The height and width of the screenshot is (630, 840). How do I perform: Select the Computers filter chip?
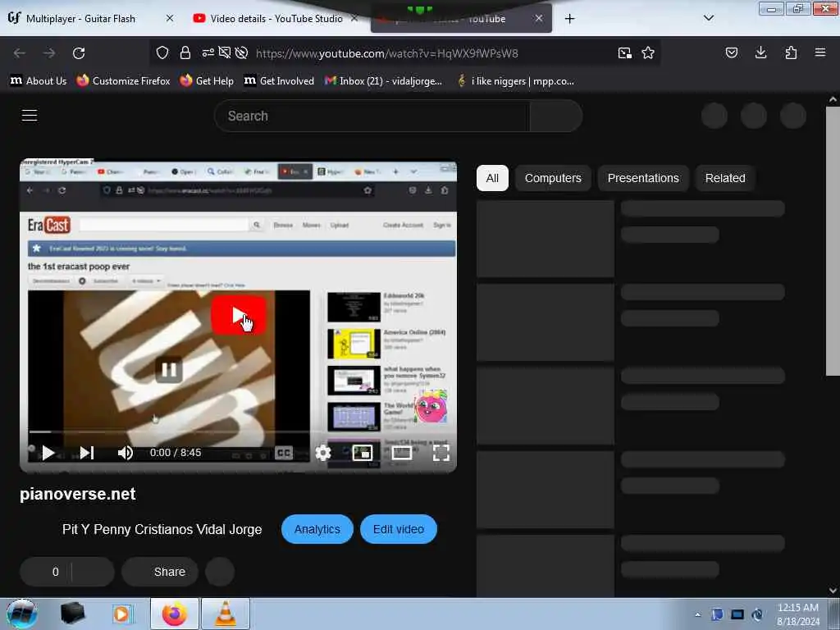553,178
